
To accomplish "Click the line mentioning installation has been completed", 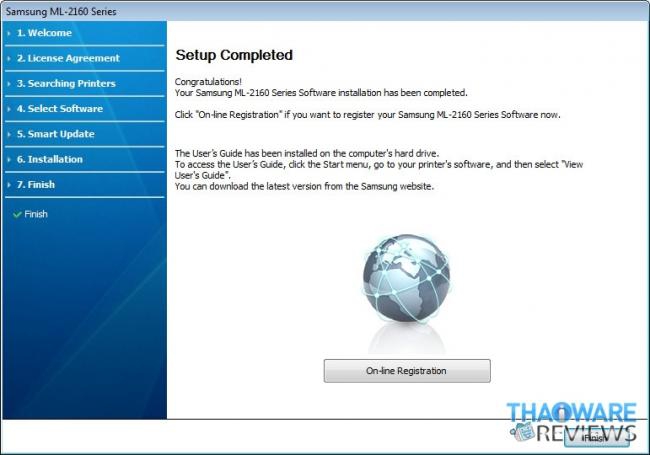I will click(321, 93).
